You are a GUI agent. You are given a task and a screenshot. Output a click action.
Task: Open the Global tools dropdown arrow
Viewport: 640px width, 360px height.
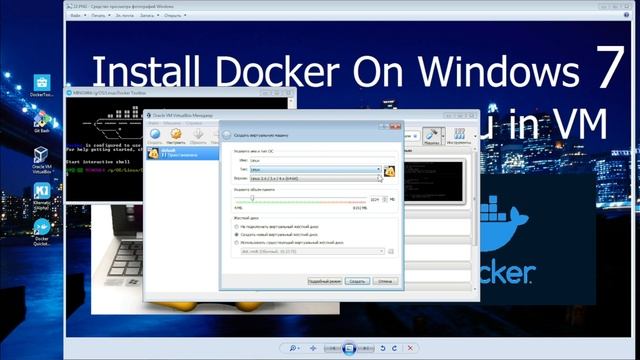(x=475, y=136)
